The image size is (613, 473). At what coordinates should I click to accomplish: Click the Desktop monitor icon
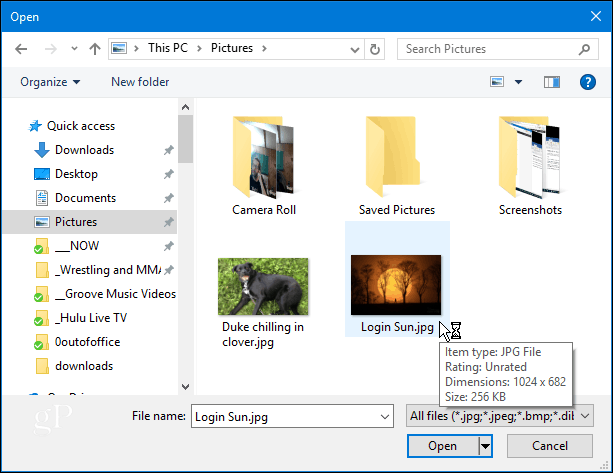[x=42, y=174]
